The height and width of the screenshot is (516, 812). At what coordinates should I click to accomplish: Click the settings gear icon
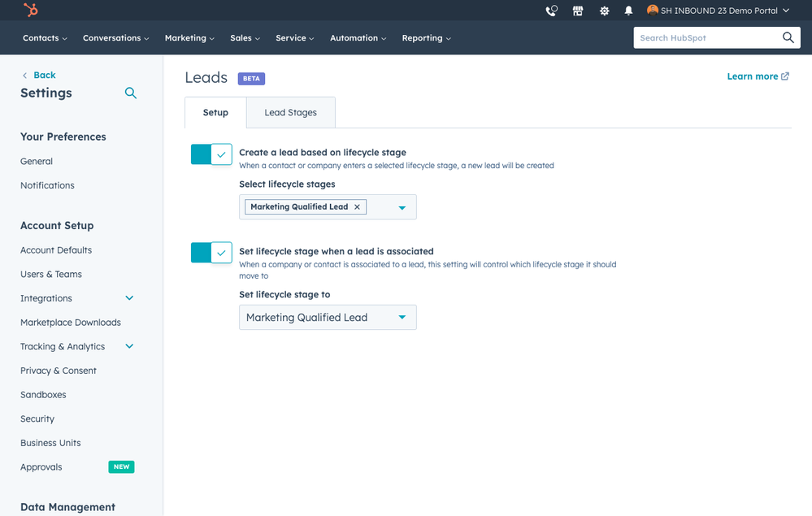pyautogui.click(x=604, y=11)
